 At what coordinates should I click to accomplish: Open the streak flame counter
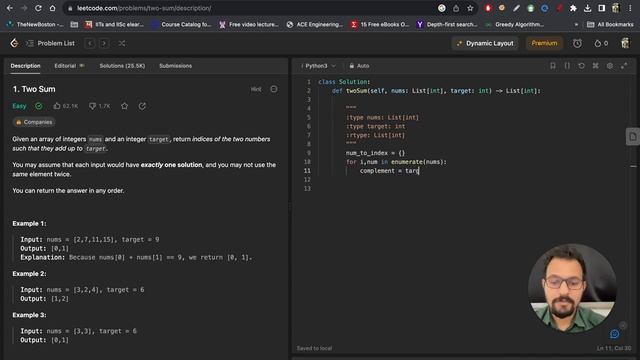point(601,43)
